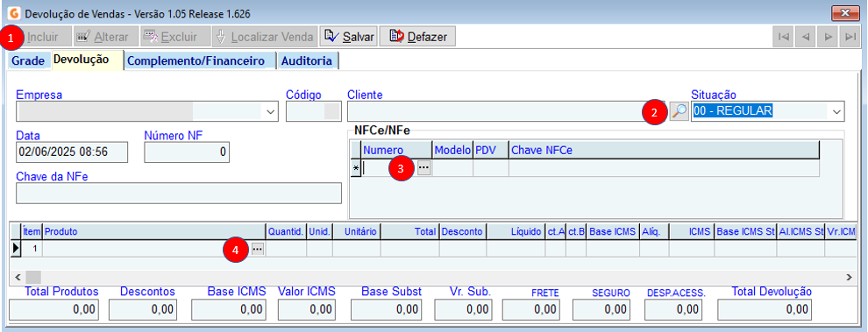The height and width of the screenshot is (332, 868).
Task: Click the Desconto column header
Action: click(x=463, y=232)
